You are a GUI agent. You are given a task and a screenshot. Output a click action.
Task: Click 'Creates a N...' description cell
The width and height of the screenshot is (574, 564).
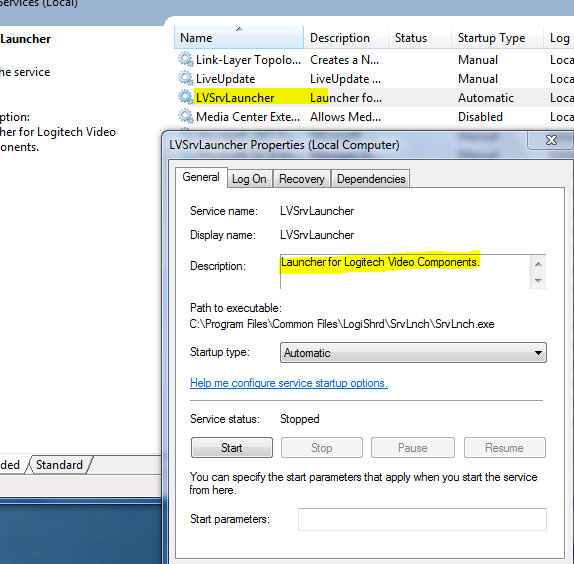(x=344, y=60)
